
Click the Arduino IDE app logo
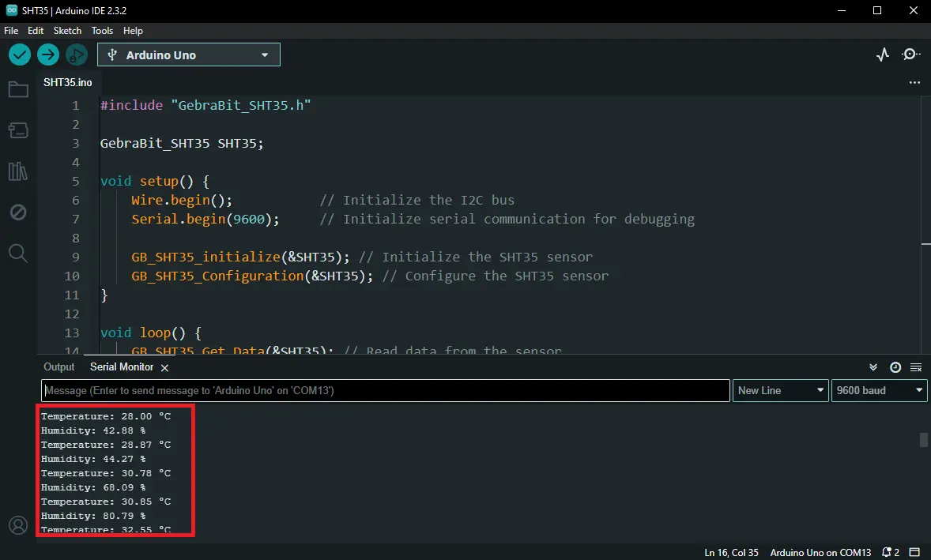pos(11,10)
